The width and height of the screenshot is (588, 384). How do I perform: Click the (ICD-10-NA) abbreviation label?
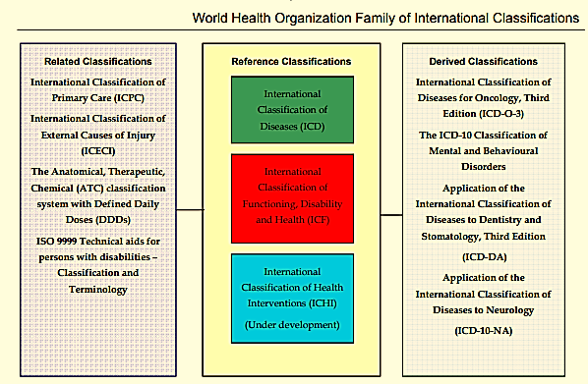484,331
